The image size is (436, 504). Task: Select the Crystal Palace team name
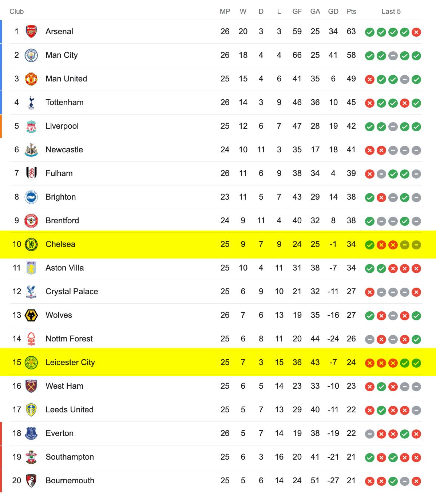tap(72, 291)
